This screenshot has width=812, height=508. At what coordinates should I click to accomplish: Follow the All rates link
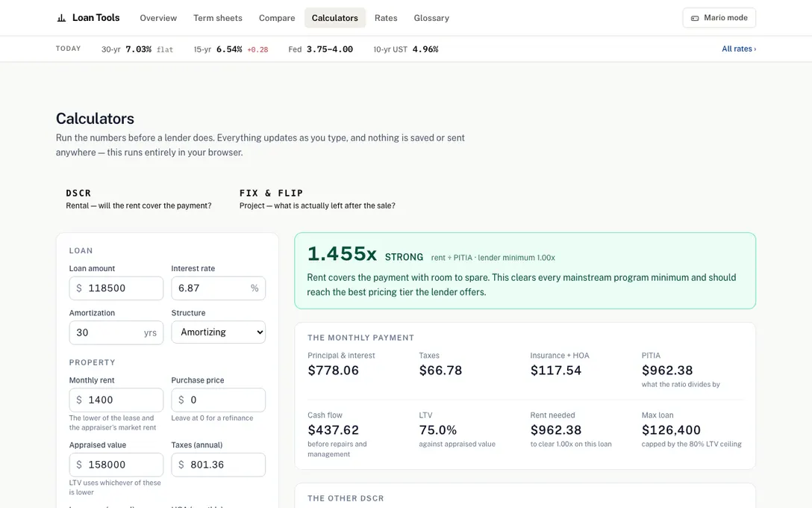[x=739, y=49]
